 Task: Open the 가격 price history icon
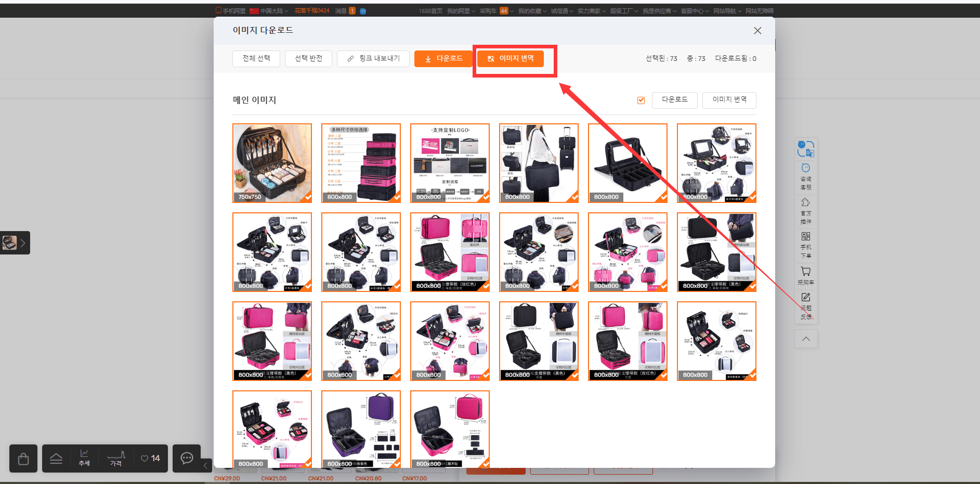point(116,458)
